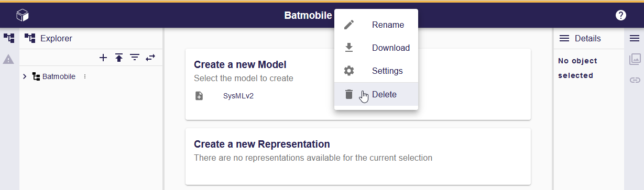Screen dimensions: 644x190
Task: Select the Explorer tree icon in left sidebar
Action: (x=9, y=38)
